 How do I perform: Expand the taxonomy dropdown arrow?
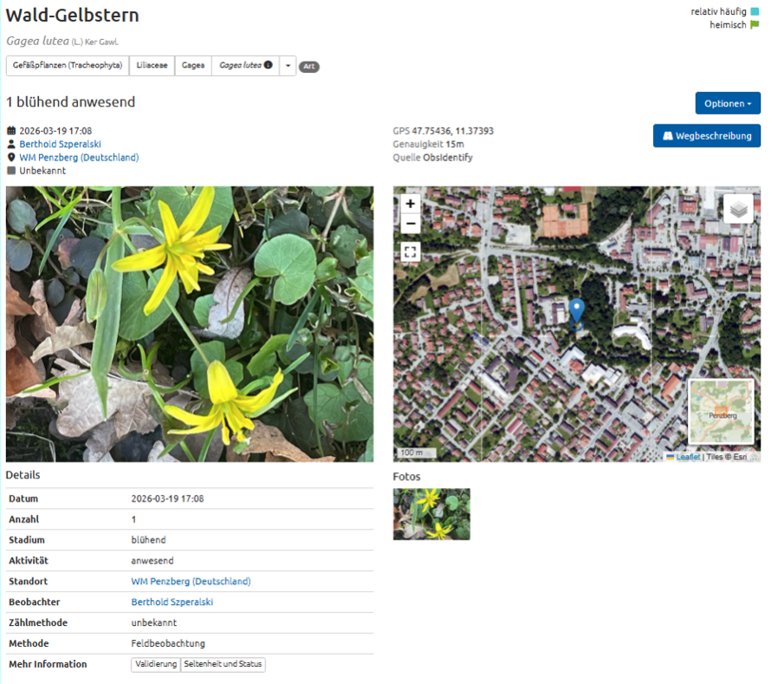[288, 66]
